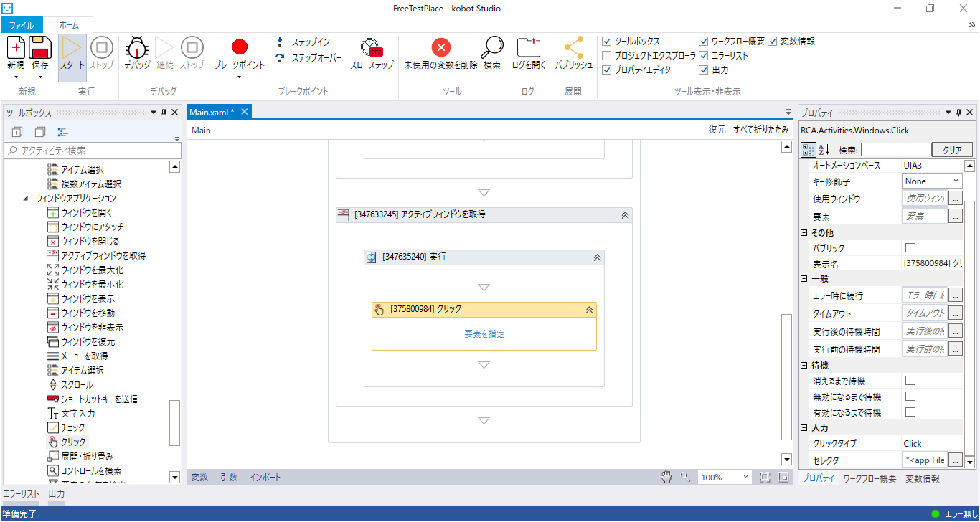This screenshot has height=522, width=980.
Task: Switch to ワークフロー概要 tab
Action: point(870,478)
